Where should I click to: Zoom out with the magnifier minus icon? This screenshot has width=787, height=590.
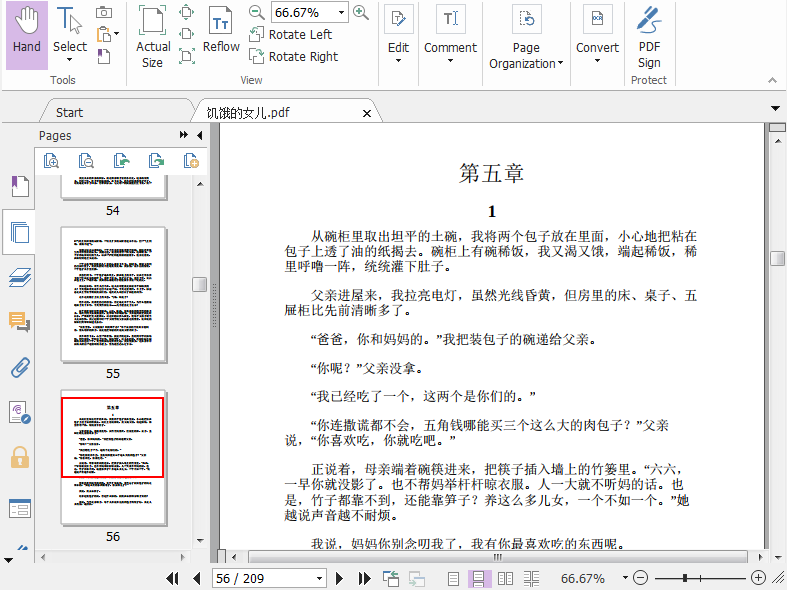click(x=256, y=13)
